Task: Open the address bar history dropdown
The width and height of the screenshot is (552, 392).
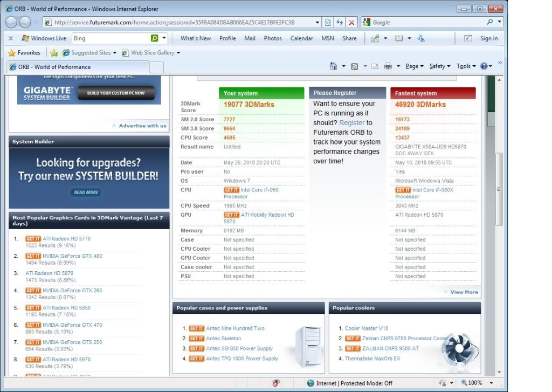Action: (317, 22)
